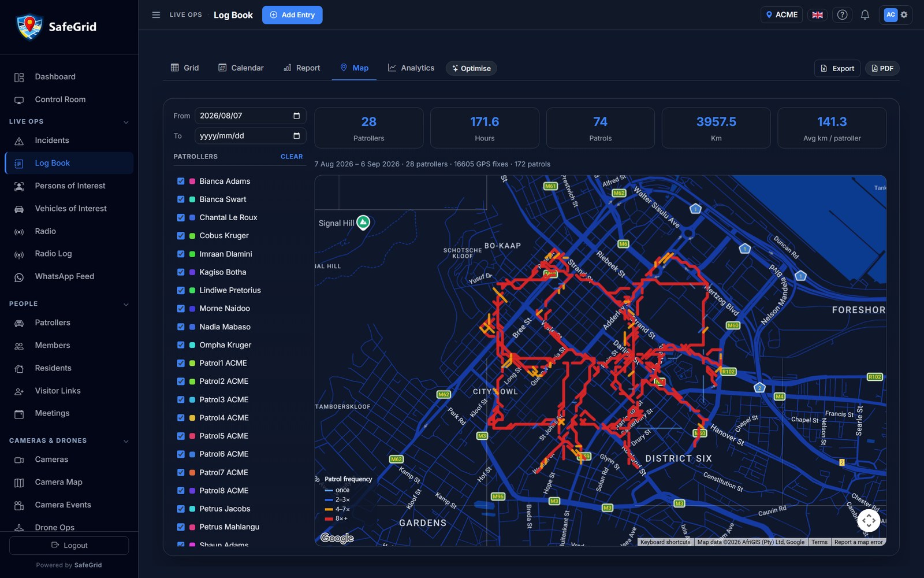Open the Members people icon
This screenshot has height=578, width=924.
(19, 346)
